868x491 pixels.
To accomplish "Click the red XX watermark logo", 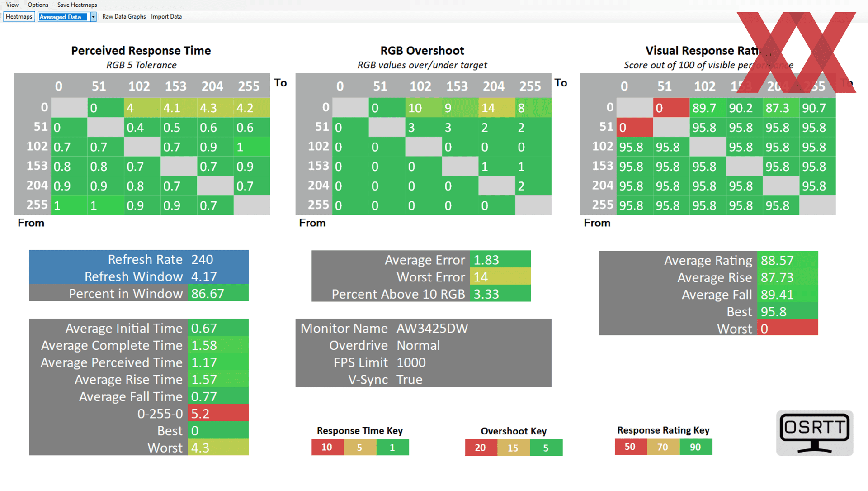I will point(796,52).
